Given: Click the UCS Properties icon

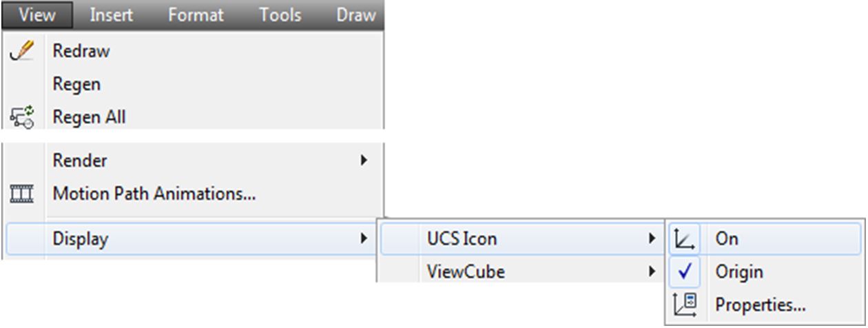Looking at the screenshot, I should [685, 305].
